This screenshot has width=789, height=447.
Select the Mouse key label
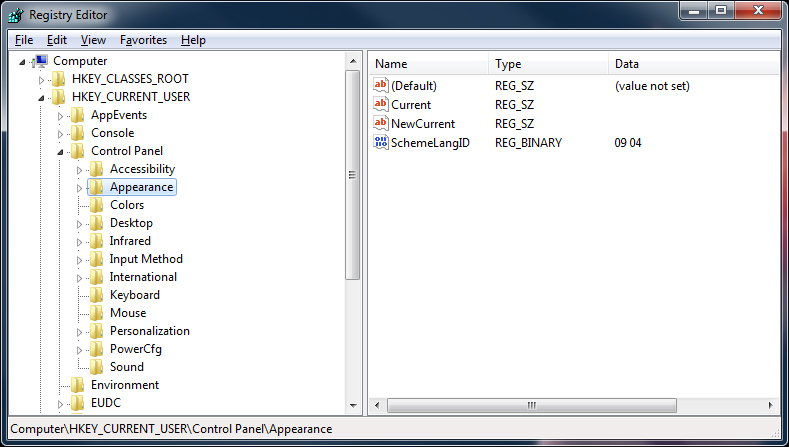128,313
